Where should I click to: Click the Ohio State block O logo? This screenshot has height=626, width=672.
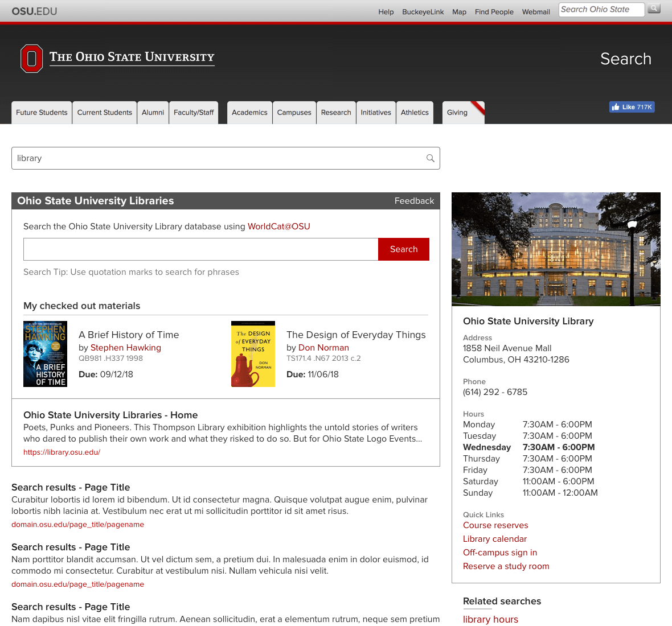(32, 59)
